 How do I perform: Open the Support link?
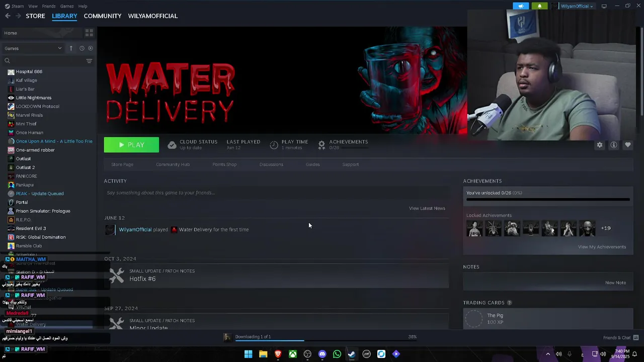point(351,164)
